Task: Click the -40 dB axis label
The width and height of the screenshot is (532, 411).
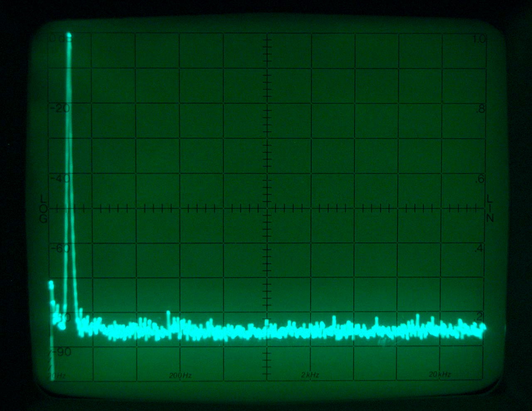Action: tap(60, 179)
